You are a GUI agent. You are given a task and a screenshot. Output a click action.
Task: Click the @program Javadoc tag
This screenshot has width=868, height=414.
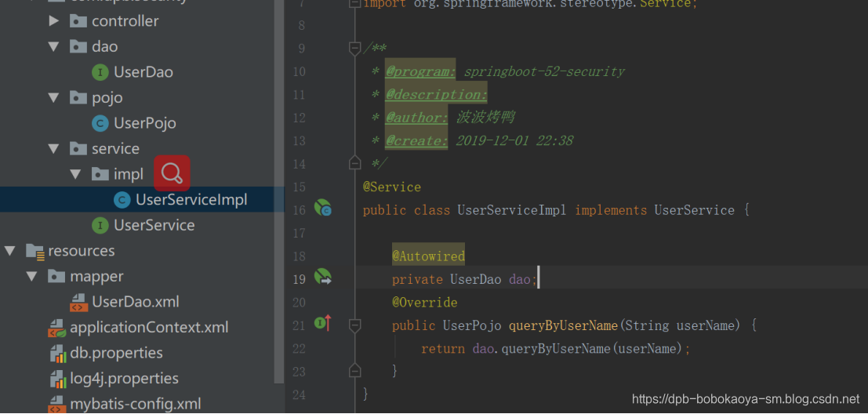tap(421, 72)
